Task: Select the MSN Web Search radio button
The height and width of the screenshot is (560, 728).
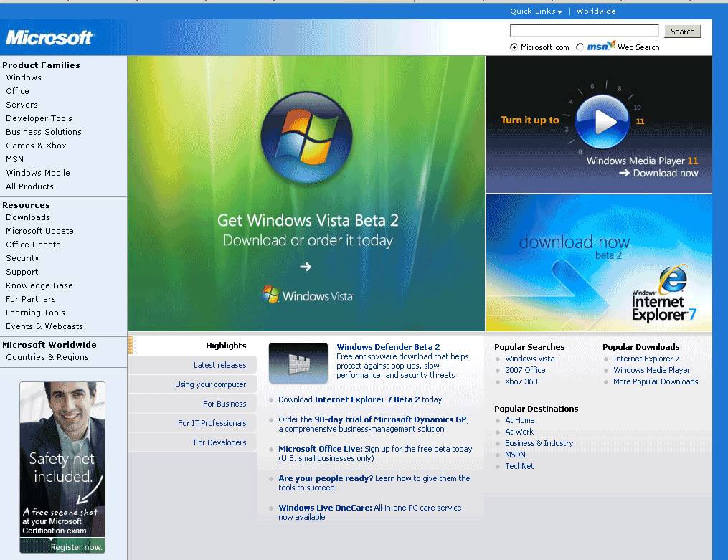Action: 580,47
